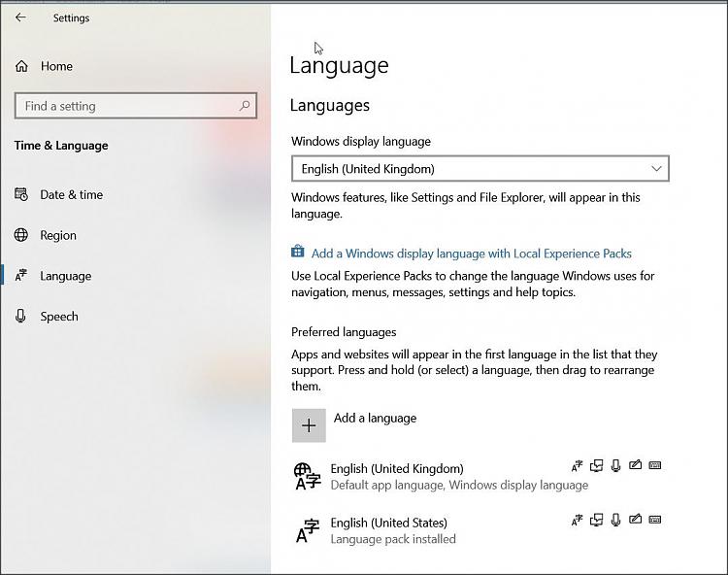
Task: Click 'Language pack installed' status text
Action: (393, 539)
